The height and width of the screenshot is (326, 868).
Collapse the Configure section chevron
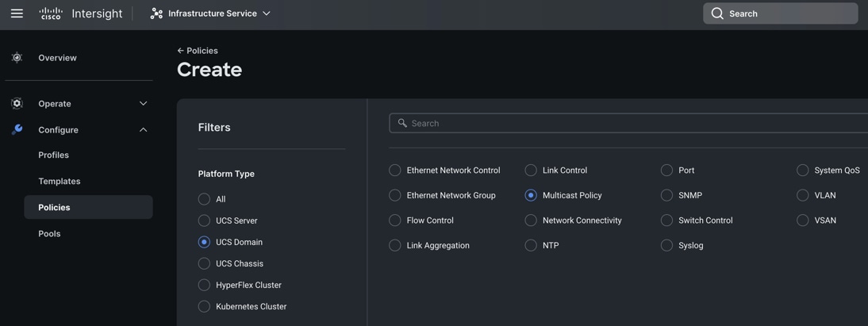tap(144, 130)
